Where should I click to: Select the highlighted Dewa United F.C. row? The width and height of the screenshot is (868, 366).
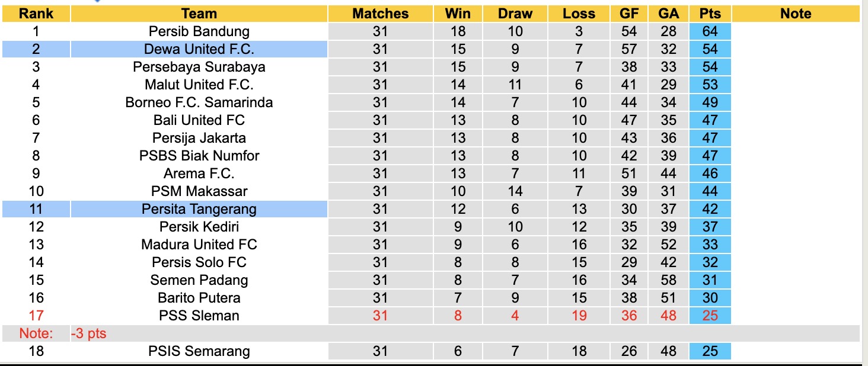click(x=199, y=49)
